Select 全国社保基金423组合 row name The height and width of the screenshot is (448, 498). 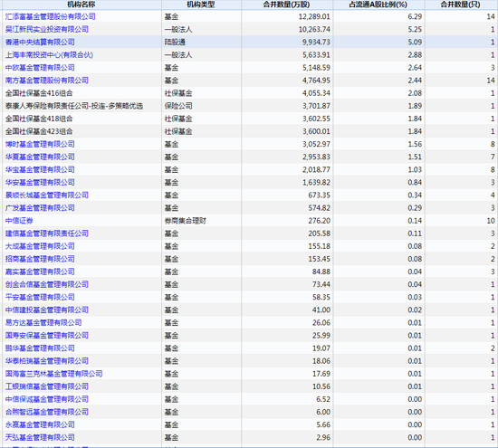[x=39, y=131]
